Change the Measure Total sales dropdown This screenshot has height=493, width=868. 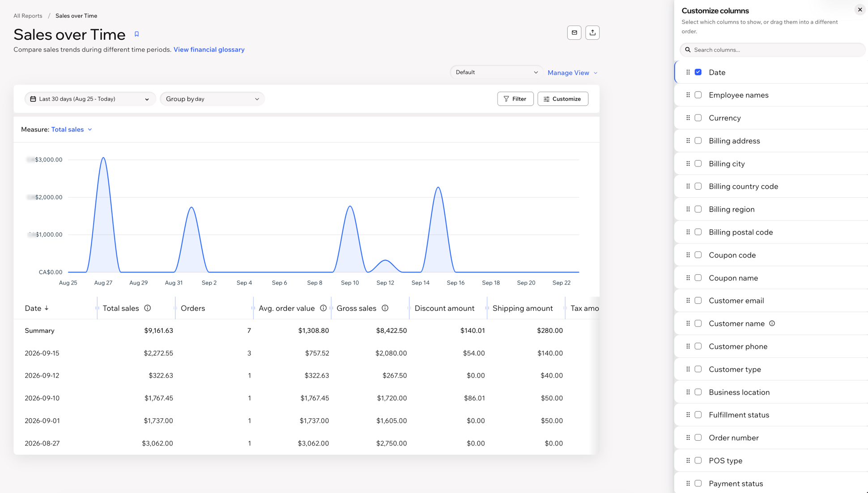pos(72,129)
